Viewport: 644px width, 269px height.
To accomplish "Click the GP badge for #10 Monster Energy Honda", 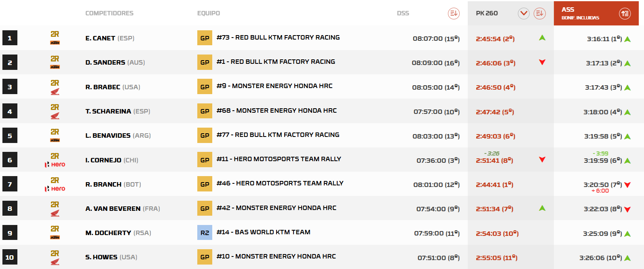I will click(205, 257).
